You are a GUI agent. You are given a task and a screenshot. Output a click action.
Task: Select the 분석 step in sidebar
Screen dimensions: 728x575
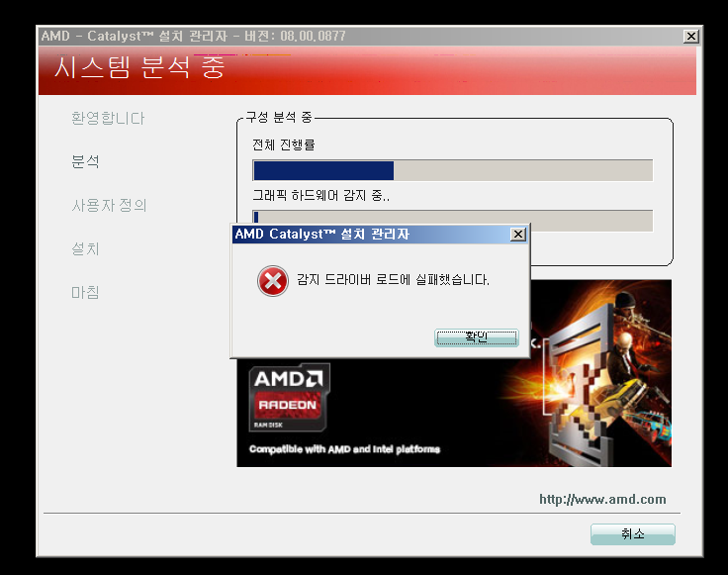[x=85, y=161]
